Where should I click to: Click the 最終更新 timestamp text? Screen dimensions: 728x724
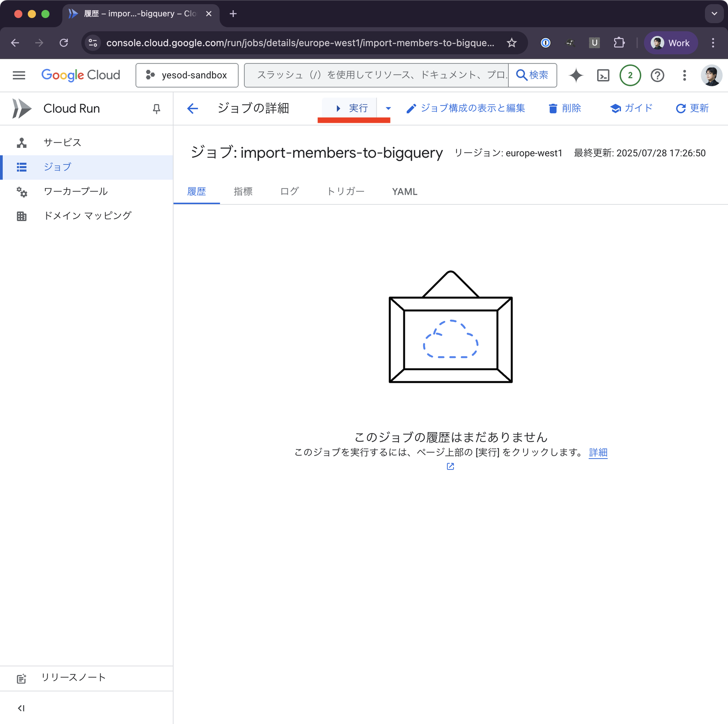(x=639, y=153)
